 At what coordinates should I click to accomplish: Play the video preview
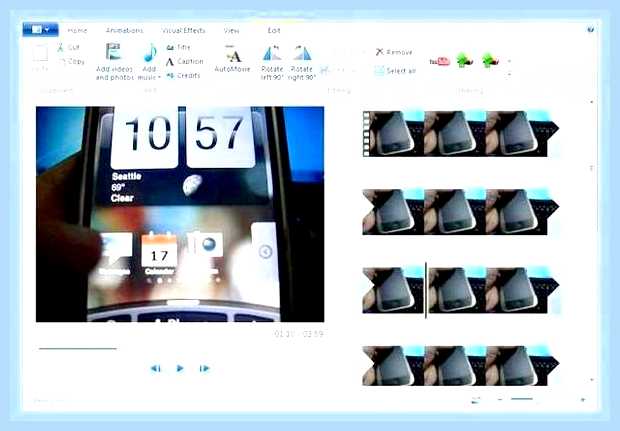[180, 369]
